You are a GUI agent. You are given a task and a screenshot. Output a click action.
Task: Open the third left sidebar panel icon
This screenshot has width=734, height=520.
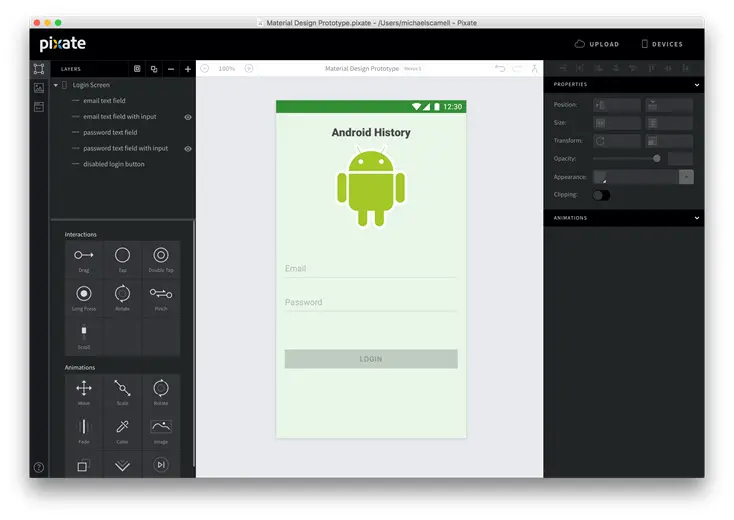[x=39, y=107]
